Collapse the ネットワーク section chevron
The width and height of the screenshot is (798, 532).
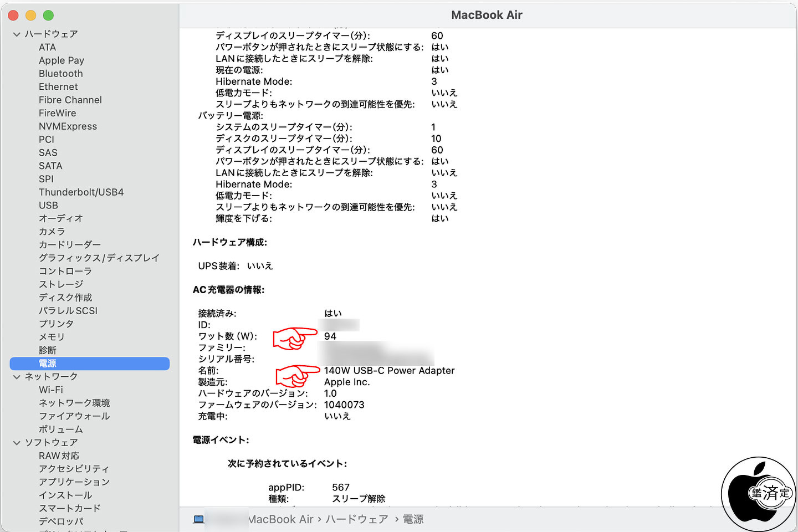[17, 377]
